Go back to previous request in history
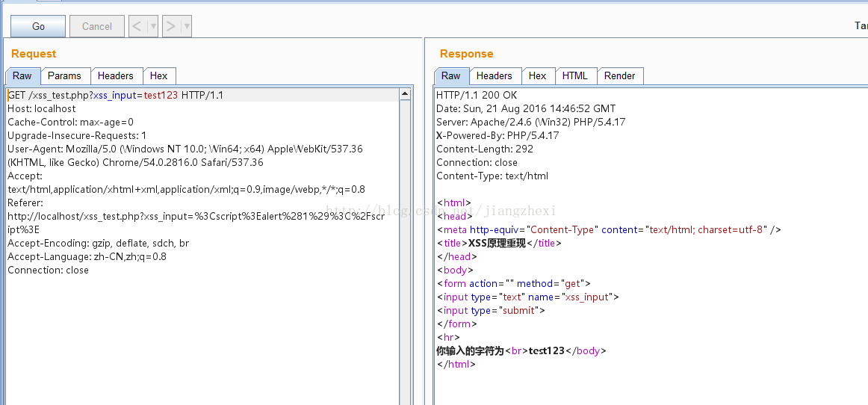Screen dimensions: 868x405 tap(137, 26)
